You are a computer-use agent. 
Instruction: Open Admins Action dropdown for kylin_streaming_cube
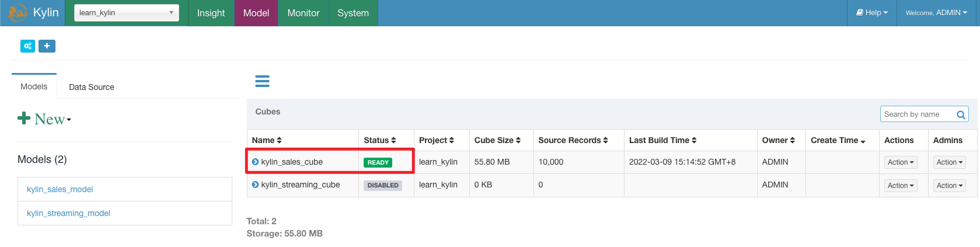950,186
